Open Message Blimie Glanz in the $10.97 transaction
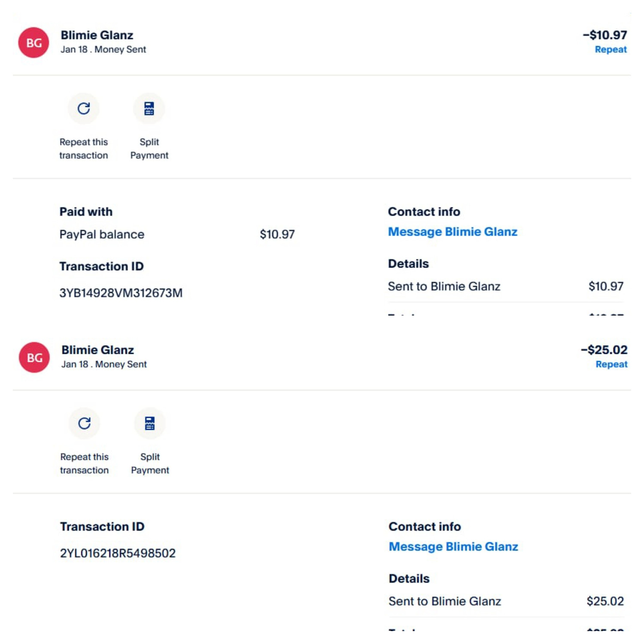 (x=453, y=232)
